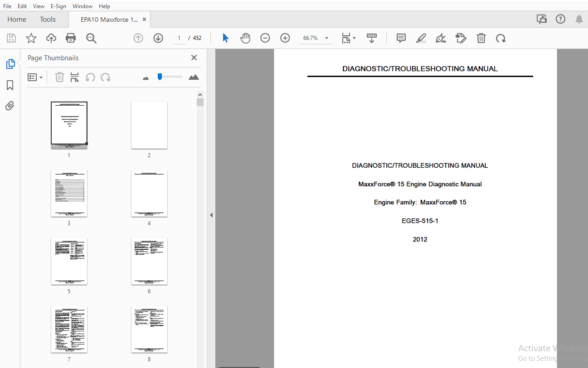Select page 2 thumbnail
The image size is (588, 368).
[x=149, y=125]
